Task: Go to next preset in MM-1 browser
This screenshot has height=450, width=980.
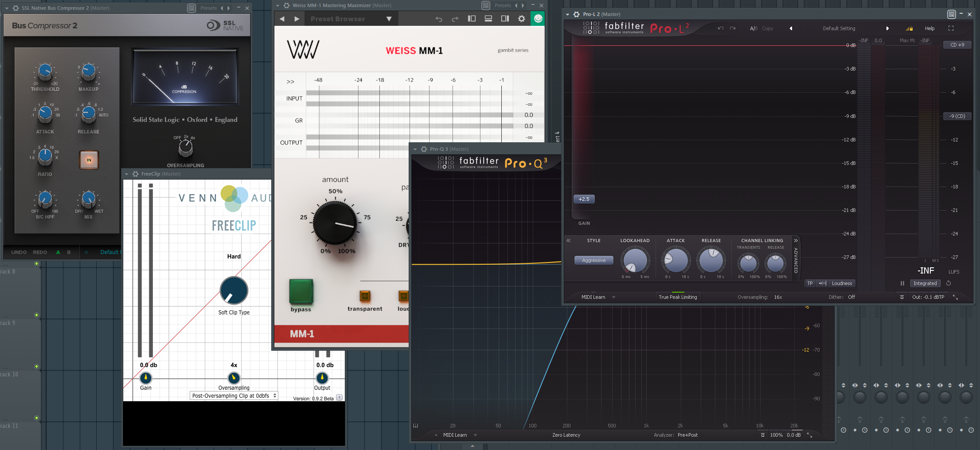Action: (x=297, y=19)
